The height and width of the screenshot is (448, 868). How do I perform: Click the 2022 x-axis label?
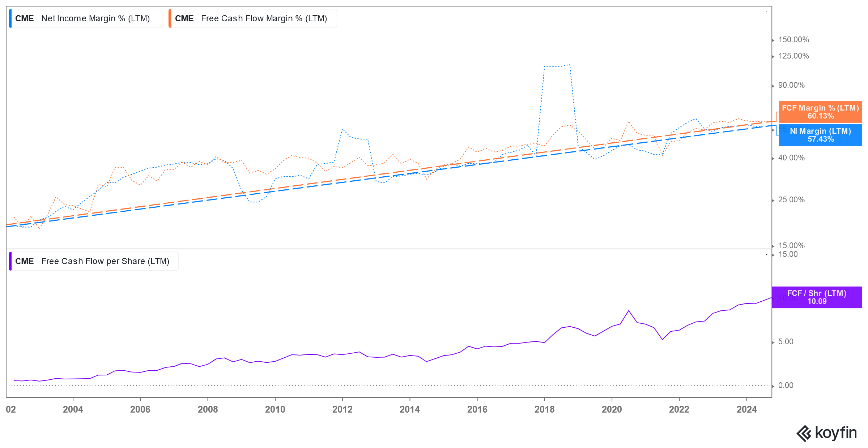click(x=679, y=409)
